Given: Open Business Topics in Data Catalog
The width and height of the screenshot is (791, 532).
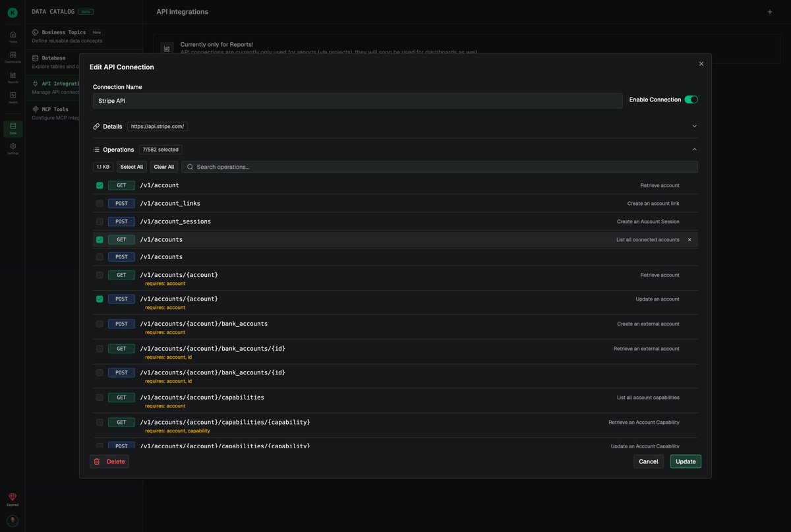Looking at the screenshot, I should [84, 36].
